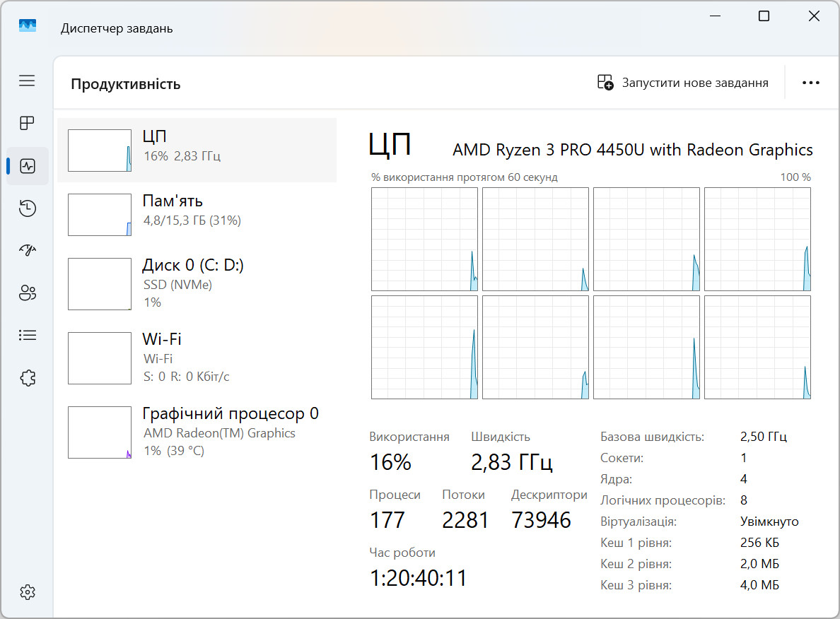Click virtualization status 'Увімкнуто'
Screen dimensions: 840x619
769,521
